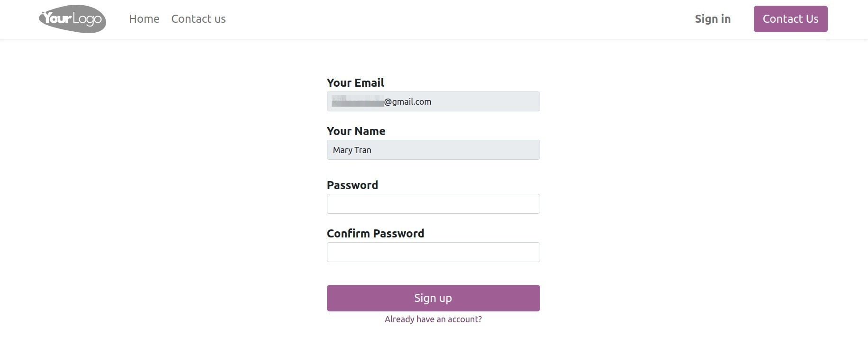Screen dimensions: 868x355
Task: Open Contact us in the navigation menu
Action: (199, 19)
